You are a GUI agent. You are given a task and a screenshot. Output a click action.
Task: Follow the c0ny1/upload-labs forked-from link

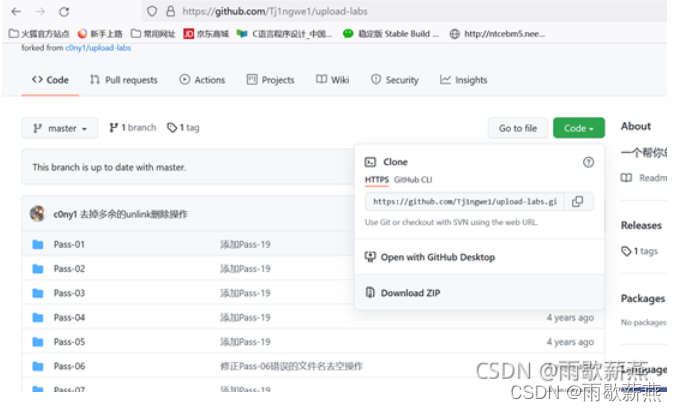pyautogui.click(x=98, y=48)
